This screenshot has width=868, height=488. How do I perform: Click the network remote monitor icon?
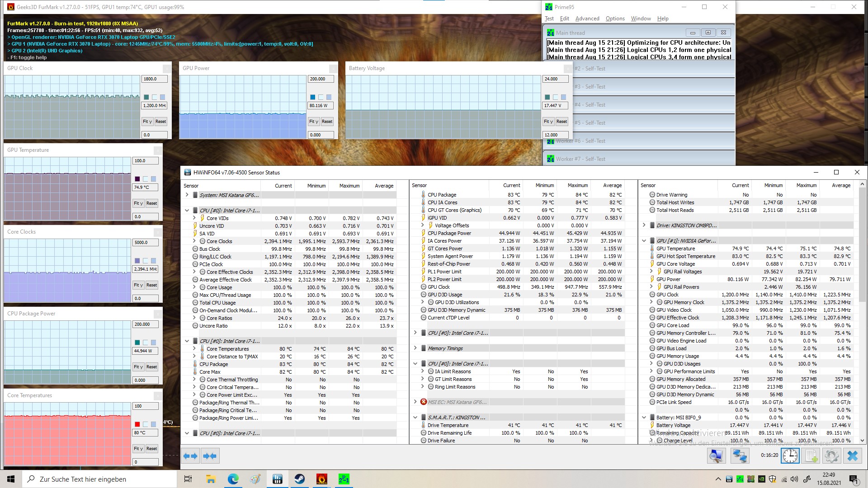740,456
